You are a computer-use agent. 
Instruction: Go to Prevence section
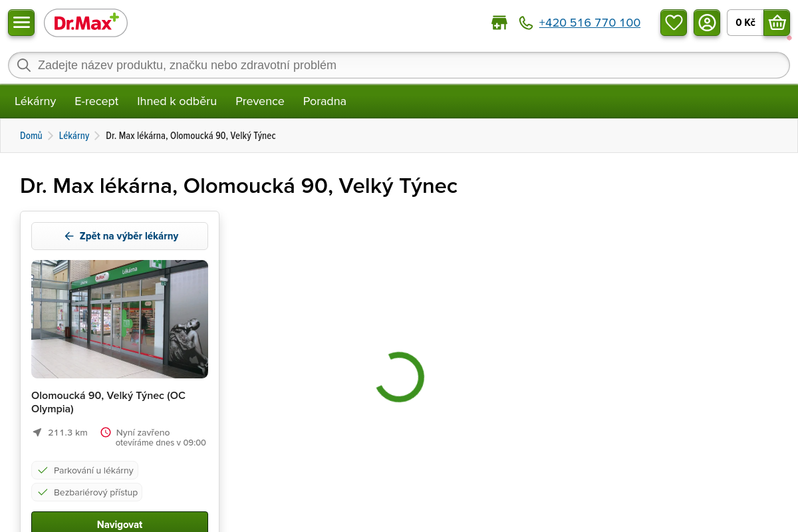click(260, 101)
